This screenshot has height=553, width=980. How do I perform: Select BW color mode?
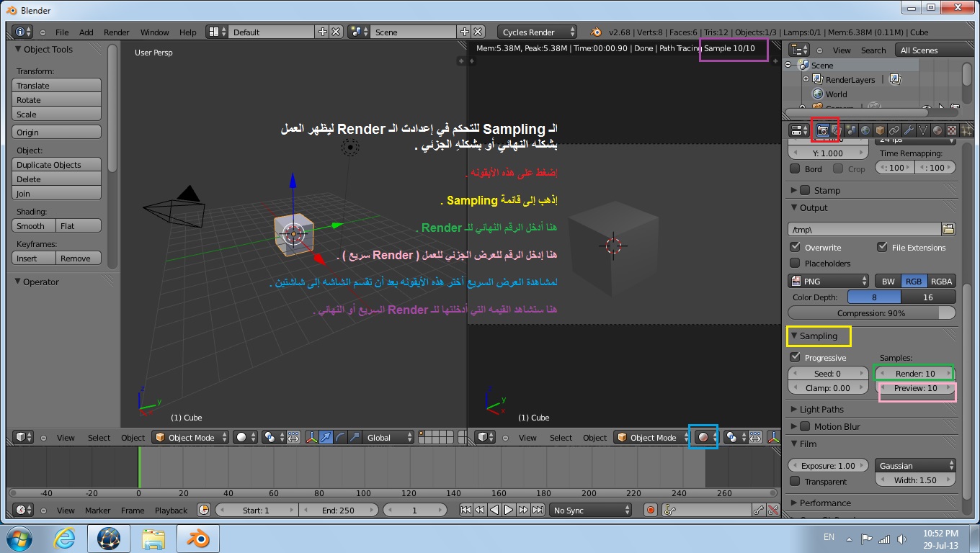pos(888,281)
